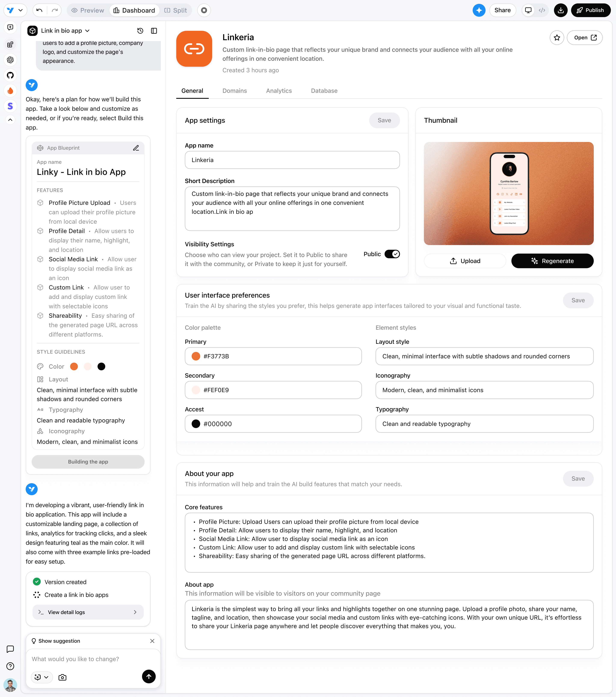Switch to Split view mode

176,10
